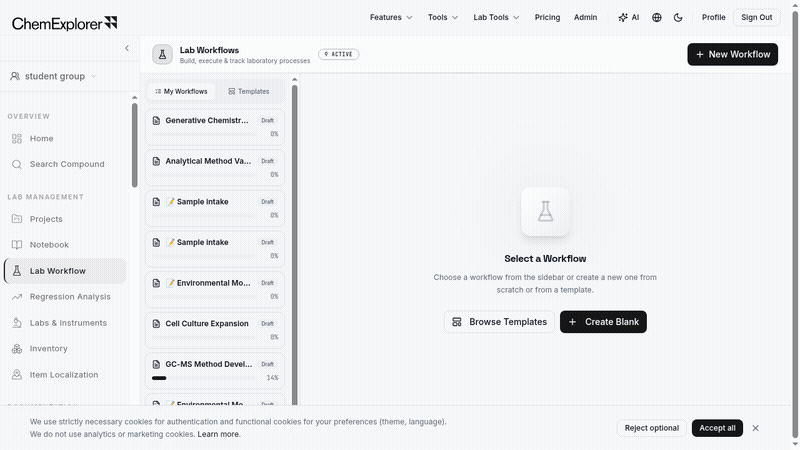Click the Home grid icon
The image size is (800, 450).
click(17, 138)
